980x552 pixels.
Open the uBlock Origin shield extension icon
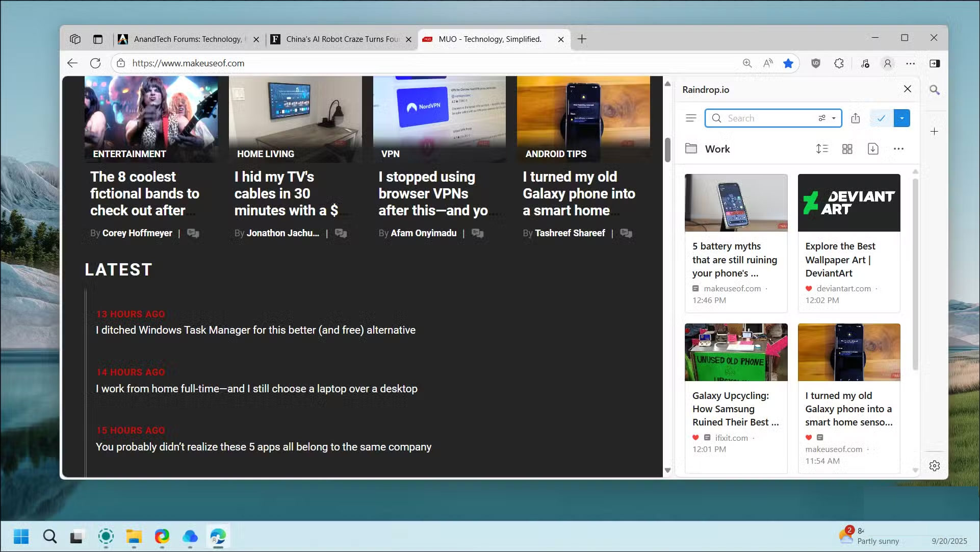click(815, 63)
